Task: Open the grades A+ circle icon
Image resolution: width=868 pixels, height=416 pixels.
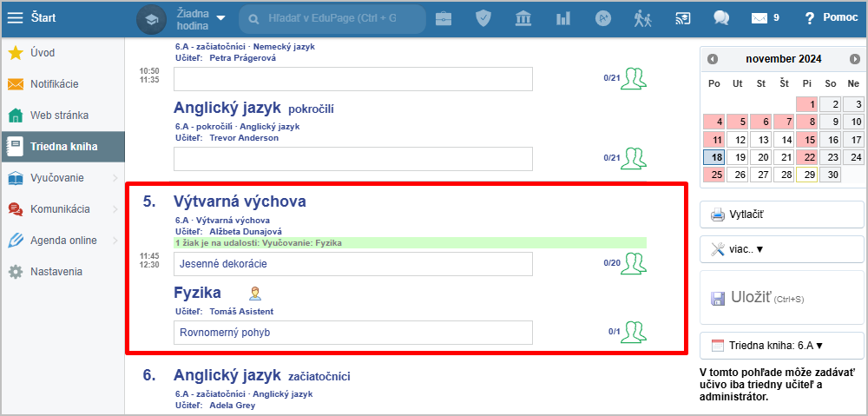Action: coord(603,18)
